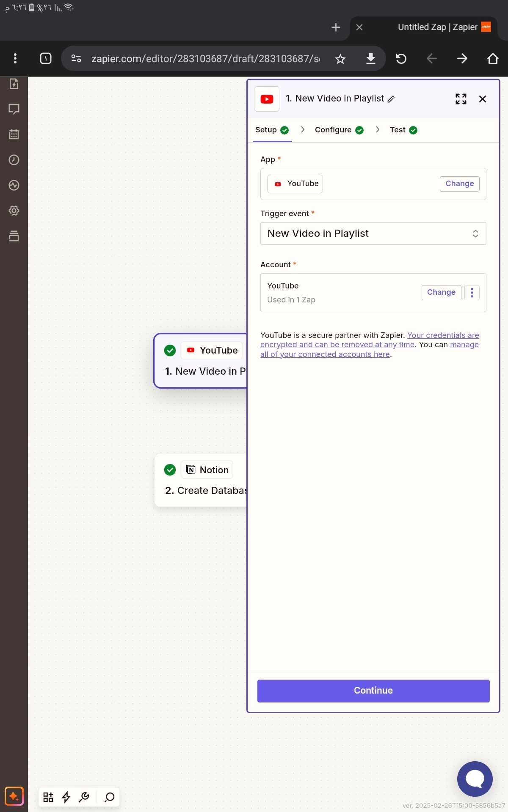This screenshot has height=812, width=508.
Task: Click the add-grid icon in the bottom toolbar
Action: click(x=48, y=797)
